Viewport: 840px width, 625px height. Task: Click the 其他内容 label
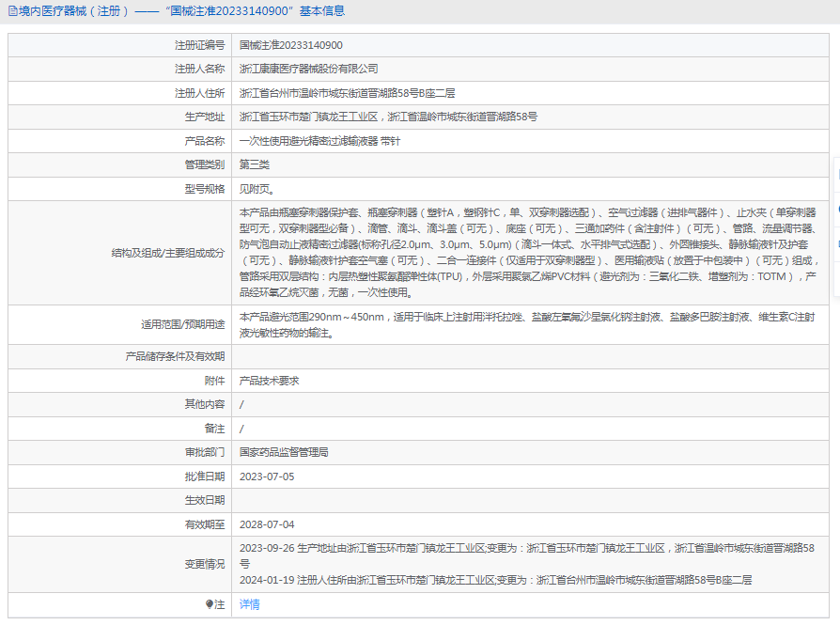tap(205, 405)
